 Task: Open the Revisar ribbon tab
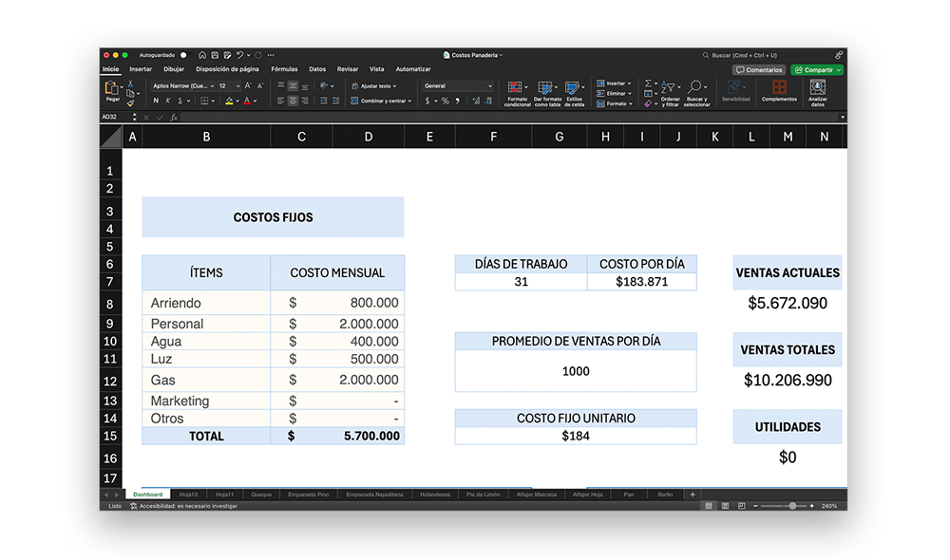pos(347,69)
